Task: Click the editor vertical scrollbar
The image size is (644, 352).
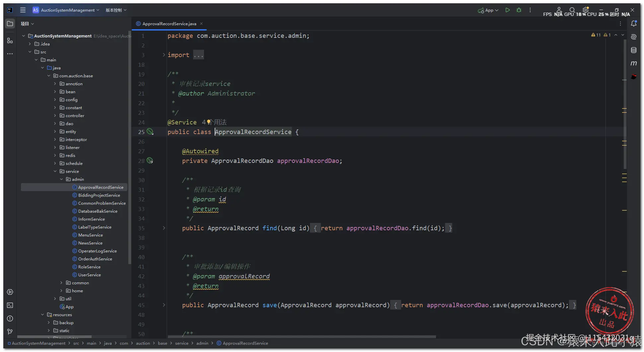Action: (x=625, y=105)
